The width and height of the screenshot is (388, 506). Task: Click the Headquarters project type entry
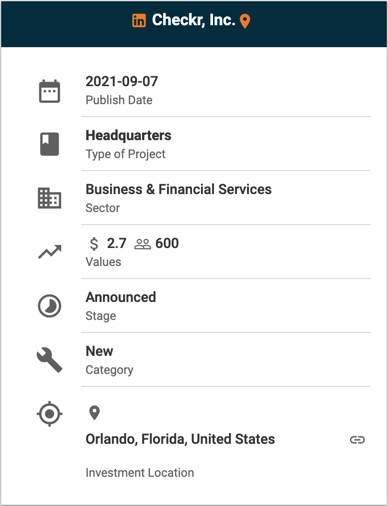click(128, 135)
